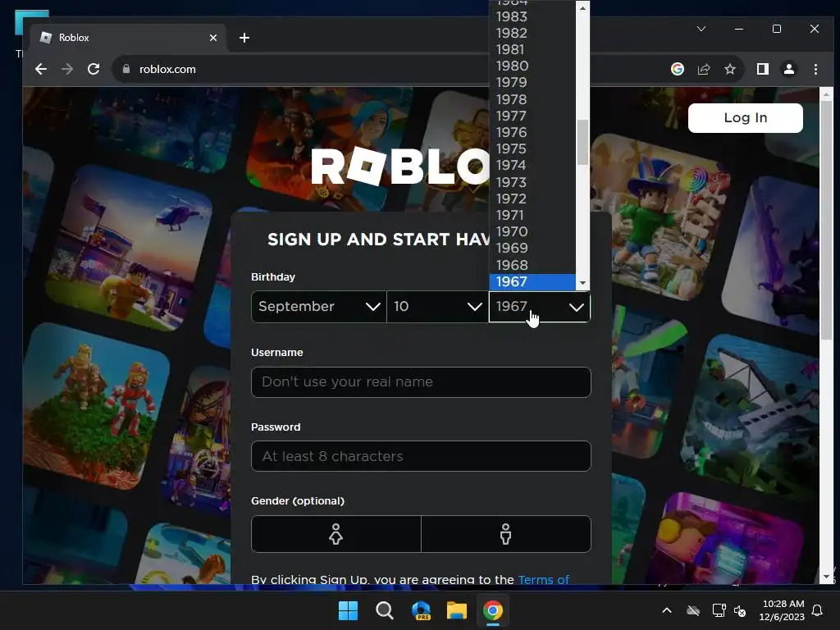Click the year list scrollbar thumb
This screenshot has width=840, height=630.
[x=582, y=142]
